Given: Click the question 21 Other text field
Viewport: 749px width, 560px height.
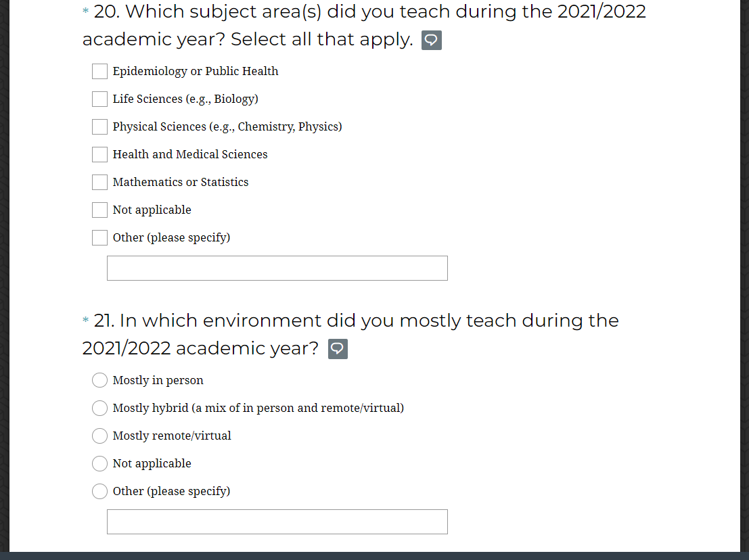Looking at the screenshot, I should [277, 521].
